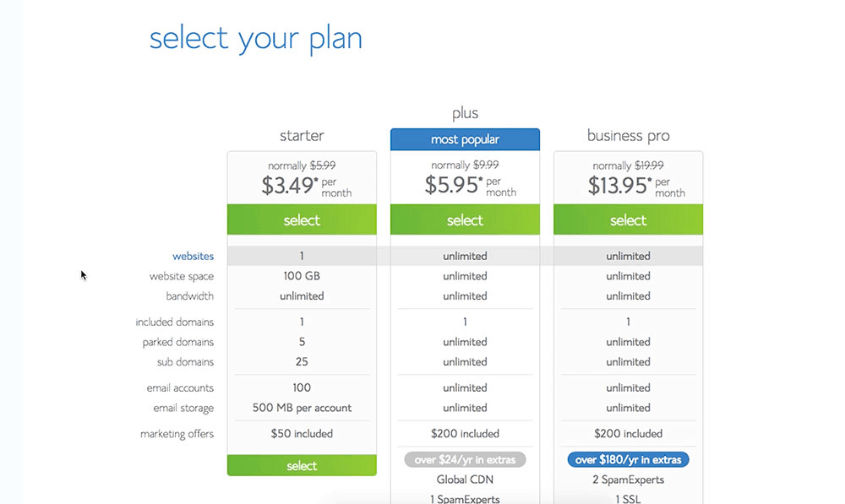Click the 'business pro' plan title
Screen dimensions: 845x504
coord(628,135)
